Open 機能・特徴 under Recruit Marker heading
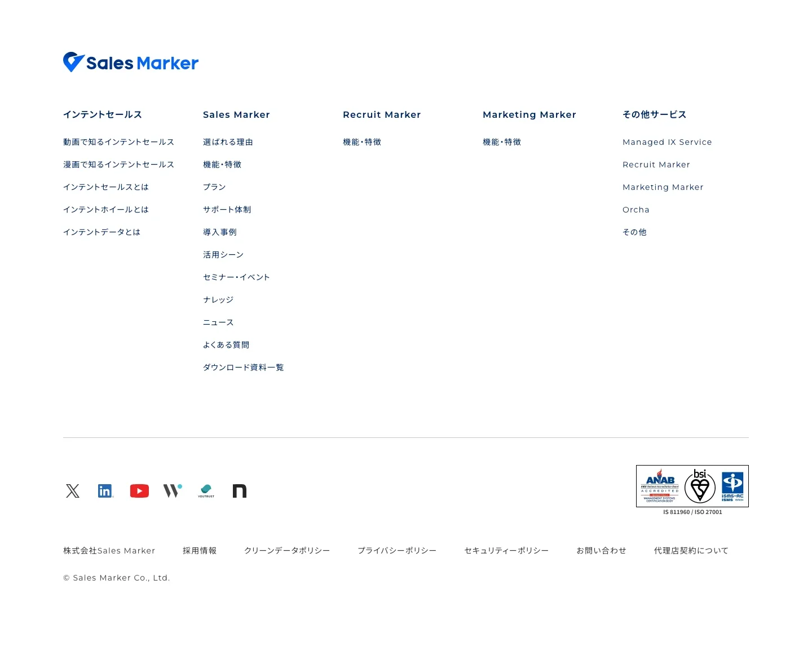The height and width of the screenshot is (651, 812). tap(362, 142)
